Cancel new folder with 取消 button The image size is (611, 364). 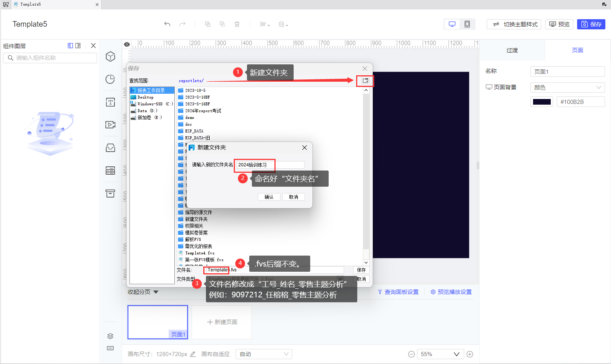293,197
